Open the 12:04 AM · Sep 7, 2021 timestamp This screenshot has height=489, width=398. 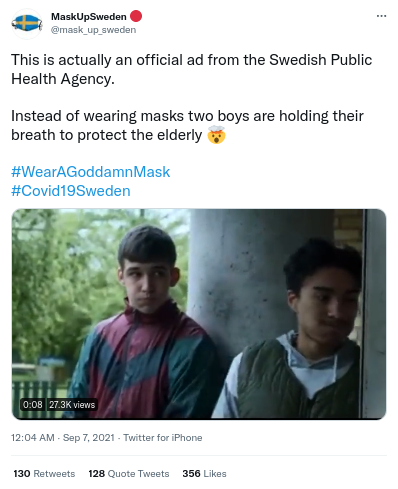click(63, 438)
